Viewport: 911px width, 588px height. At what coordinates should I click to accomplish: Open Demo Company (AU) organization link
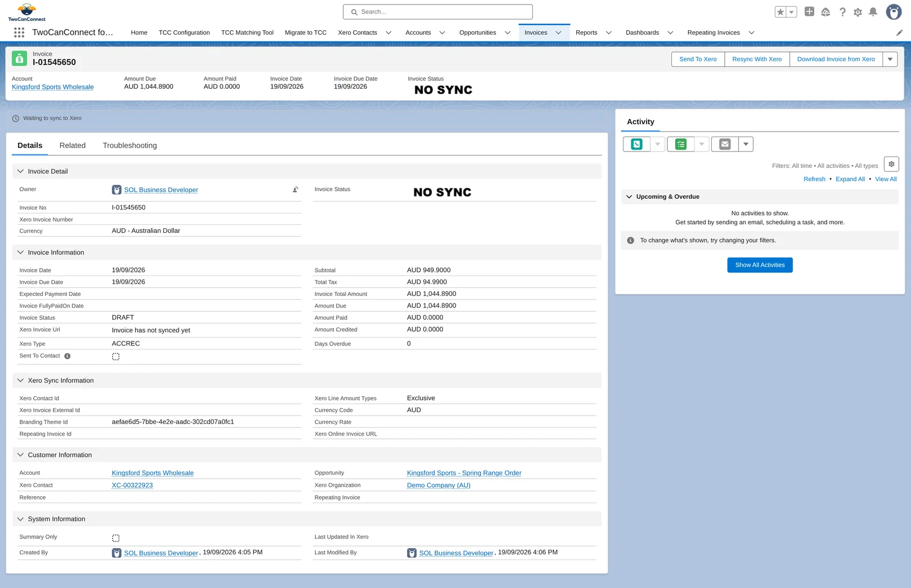438,486
